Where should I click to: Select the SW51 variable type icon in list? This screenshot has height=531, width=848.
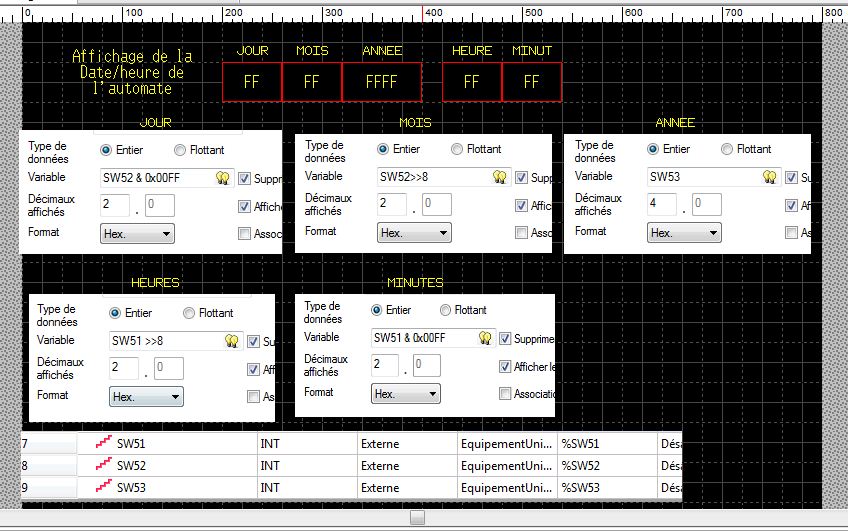point(103,441)
